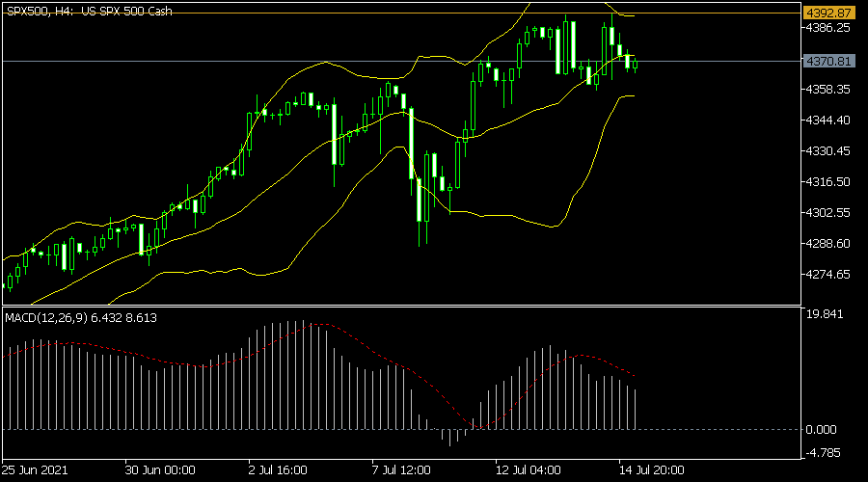The width and height of the screenshot is (868, 482).
Task: Click the MACD scale value 19.841
Action: [x=825, y=313]
